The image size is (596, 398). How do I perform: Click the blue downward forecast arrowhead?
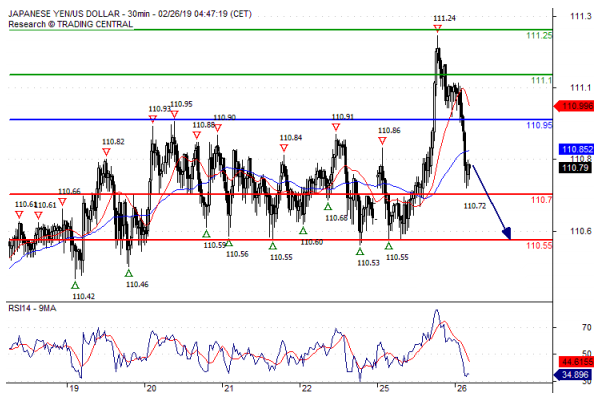coord(507,233)
